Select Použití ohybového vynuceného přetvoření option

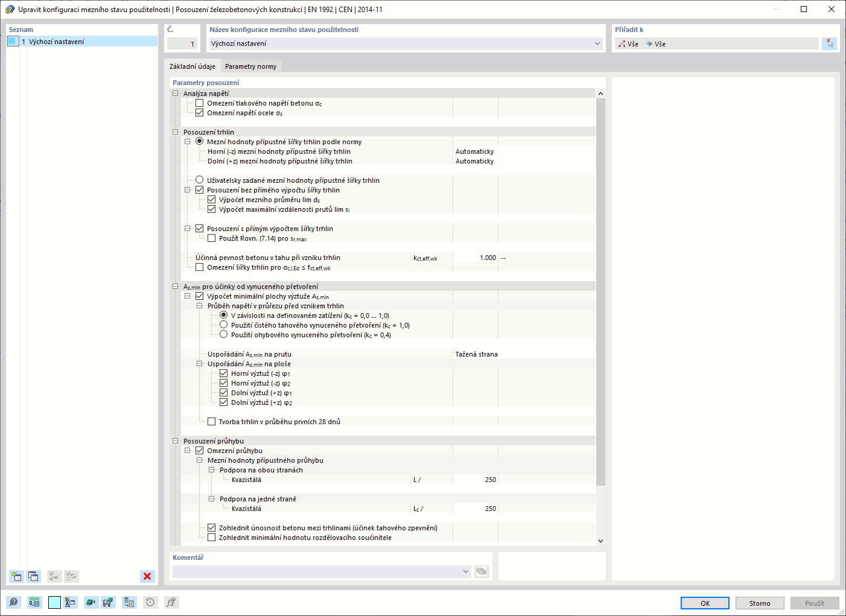pos(224,335)
